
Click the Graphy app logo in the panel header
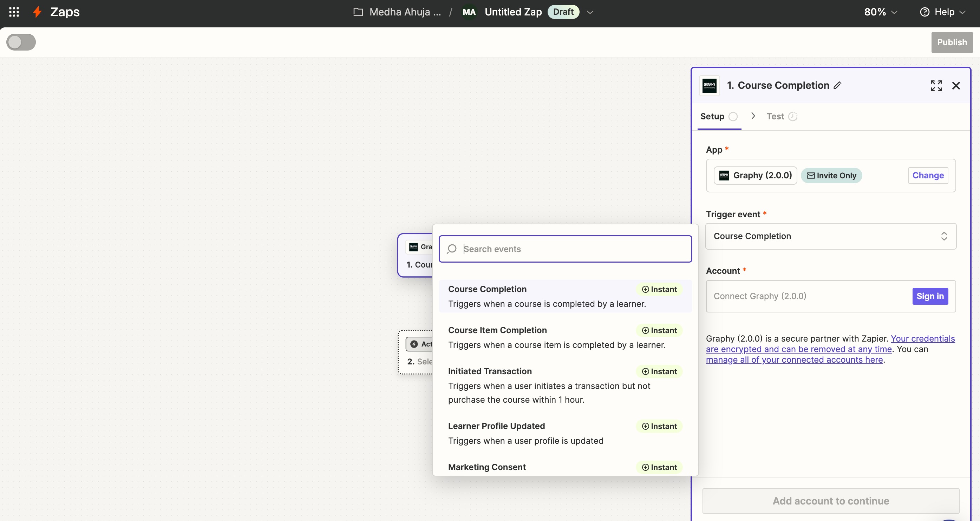tap(709, 86)
